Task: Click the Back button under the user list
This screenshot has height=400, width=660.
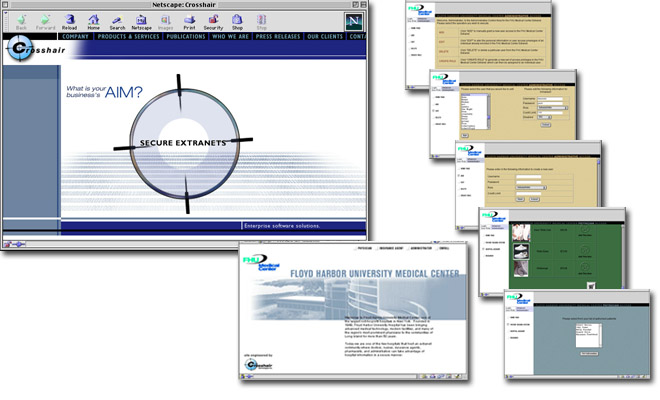Action: pos(464,136)
